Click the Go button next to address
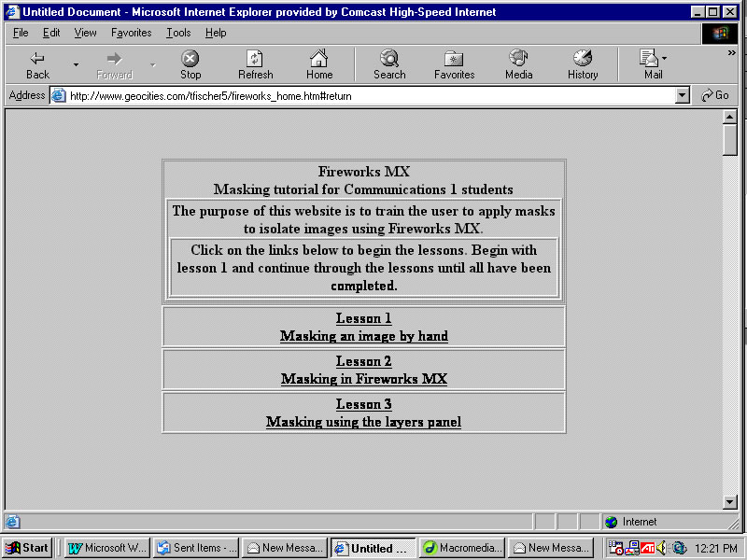The image size is (747, 560). pos(715,95)
